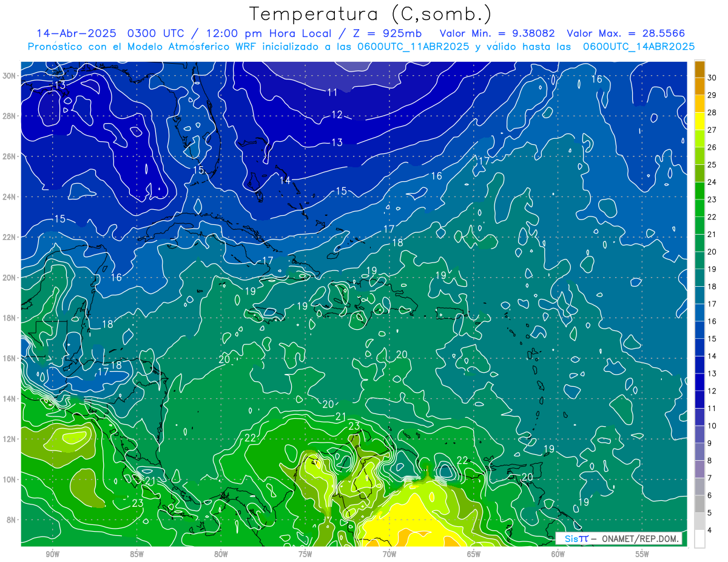Click the "90W" longitude axis label
This screenshot has width=728, height=562.
click(x=52, y=554)
